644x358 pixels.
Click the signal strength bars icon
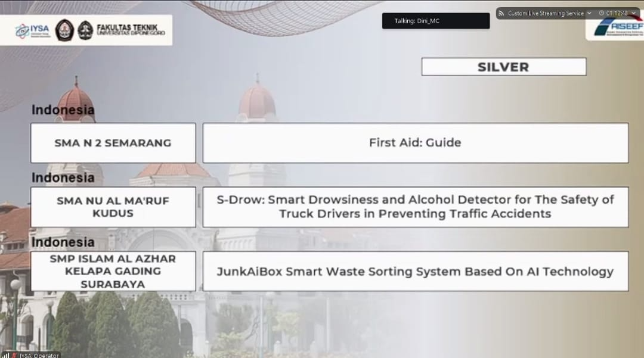tap(5, 355)
